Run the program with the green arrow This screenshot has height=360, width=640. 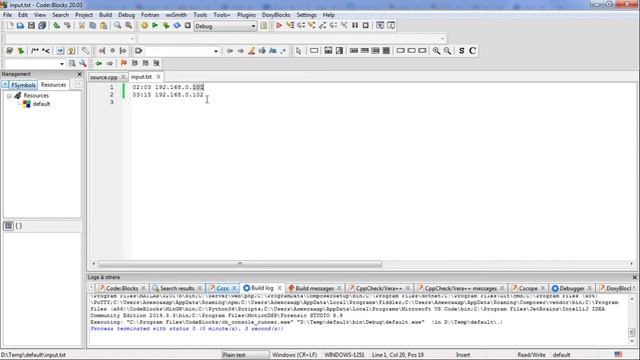155,26
